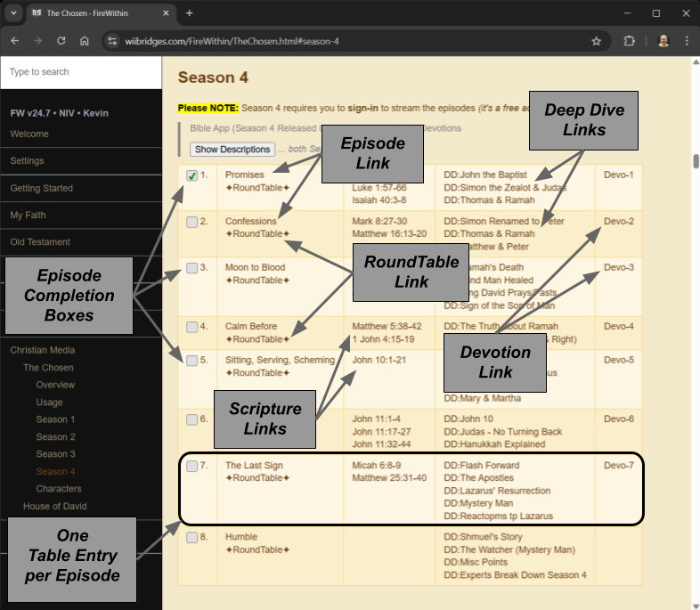The width and height of the screenshot is (700, 610).
Task: Open Old Testament in the sidebar
Action: [40, 242]
